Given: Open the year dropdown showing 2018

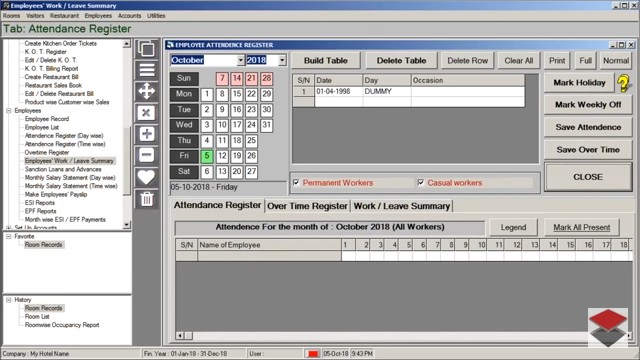Looking at the screenshot, I should (x=282, y=60).
